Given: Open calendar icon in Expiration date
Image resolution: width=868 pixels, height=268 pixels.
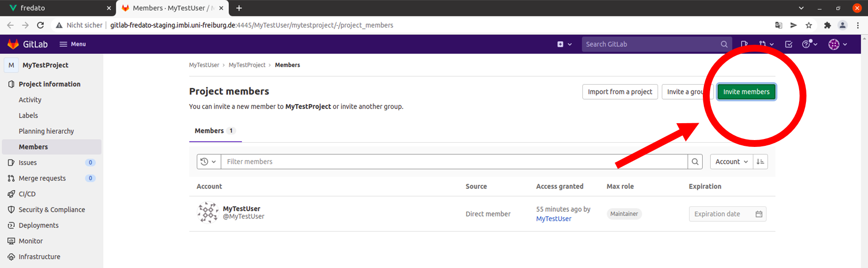Looking at the screenshot, I should (x=759, y=214).
